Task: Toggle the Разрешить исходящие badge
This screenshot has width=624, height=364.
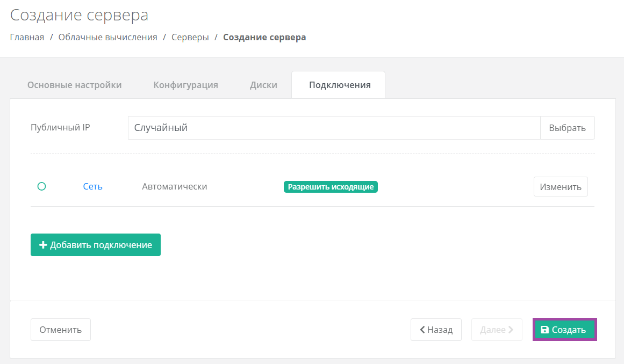Action: [x=331, y=187]
